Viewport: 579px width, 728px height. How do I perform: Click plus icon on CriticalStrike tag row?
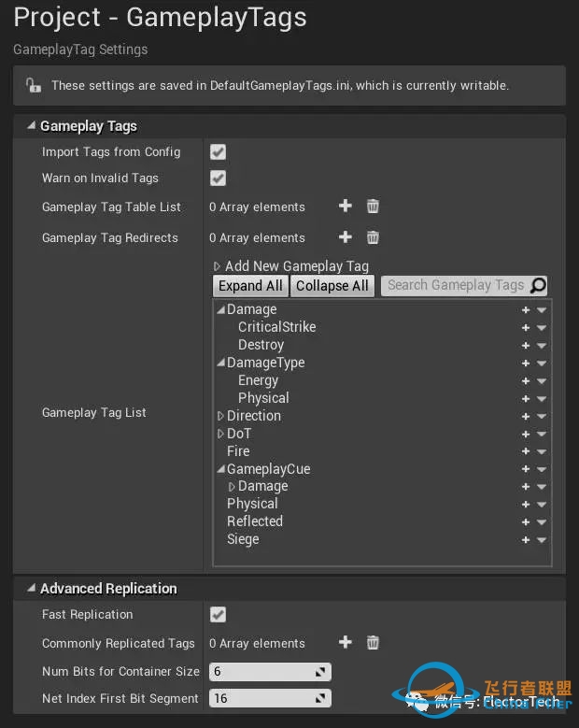526,328
